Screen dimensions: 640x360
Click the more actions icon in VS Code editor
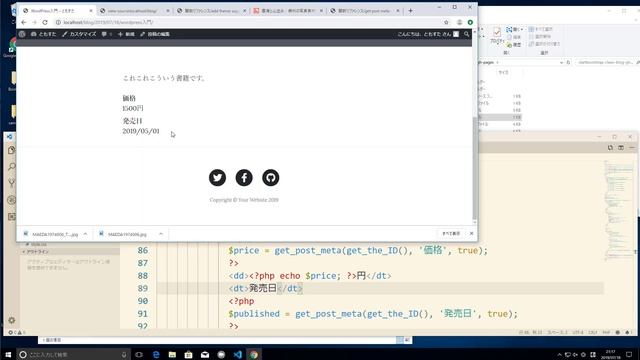tap(632, 147)
